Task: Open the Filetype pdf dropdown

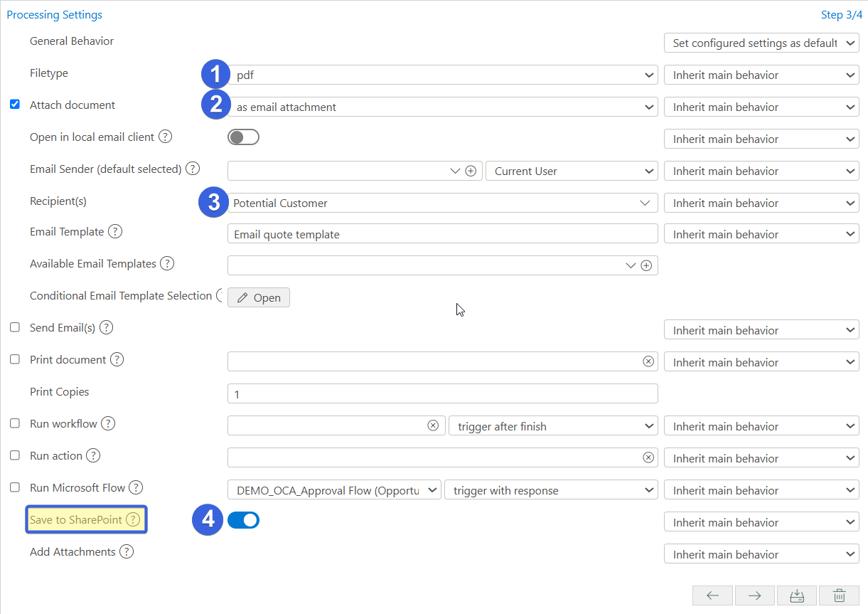Action: coord(446,75)
